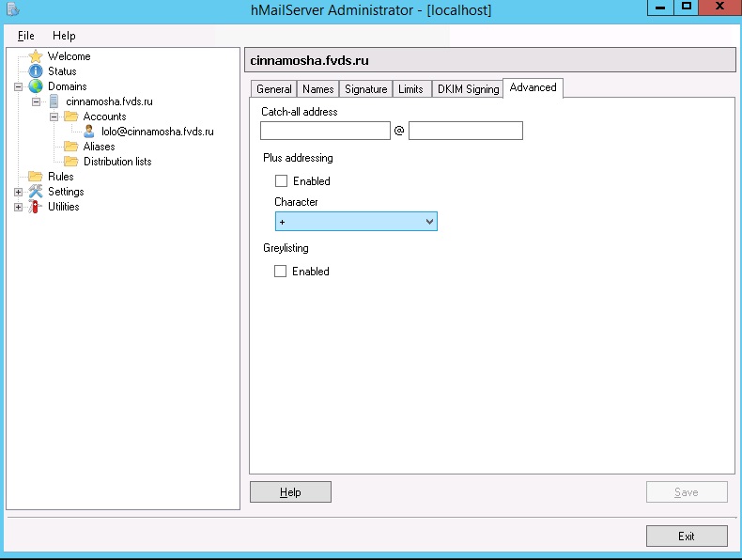Image resolution: width=742 pixels, height=560 pixels.
Task: Click the Save button
Action: click(x=687, y=492)
